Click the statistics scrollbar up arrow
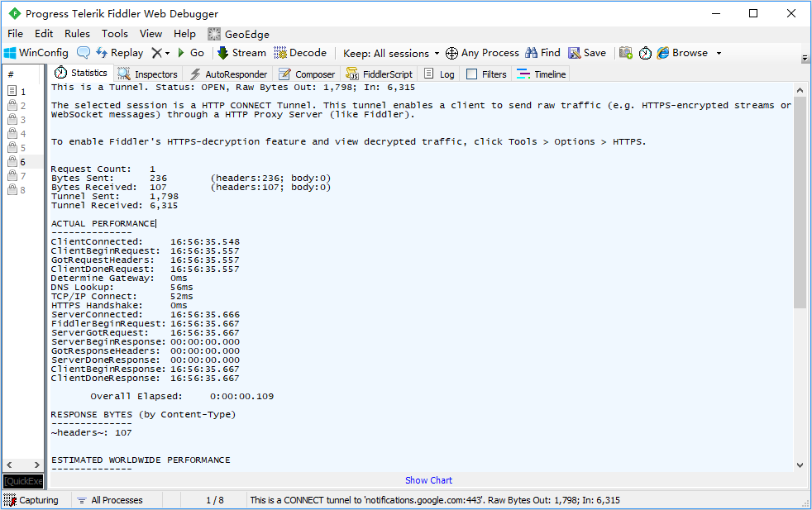The height and width of the screenshot is (510, 812). 800,90
